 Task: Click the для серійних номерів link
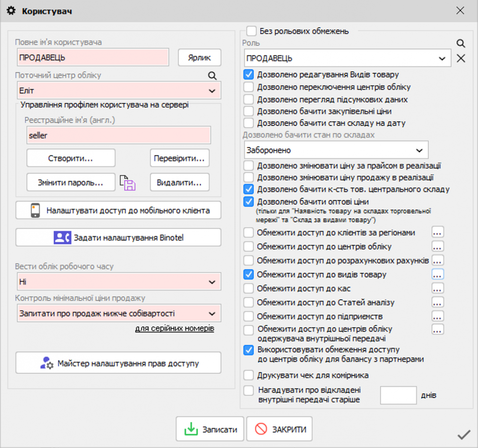coord(175,329)
